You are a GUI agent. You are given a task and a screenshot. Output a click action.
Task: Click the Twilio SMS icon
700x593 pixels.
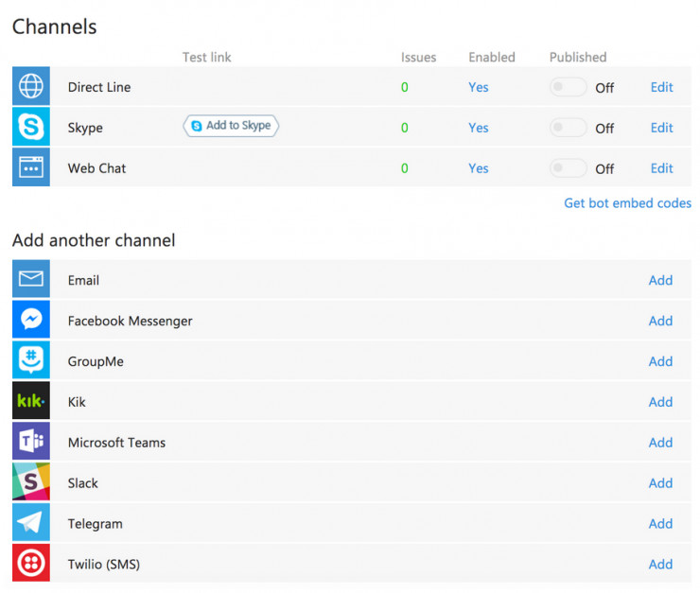click(30, 565)
